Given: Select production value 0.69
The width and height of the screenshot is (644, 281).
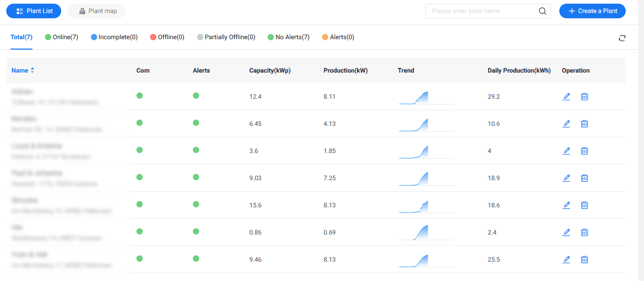Looking at the screenshot, I should coord(329,232).
